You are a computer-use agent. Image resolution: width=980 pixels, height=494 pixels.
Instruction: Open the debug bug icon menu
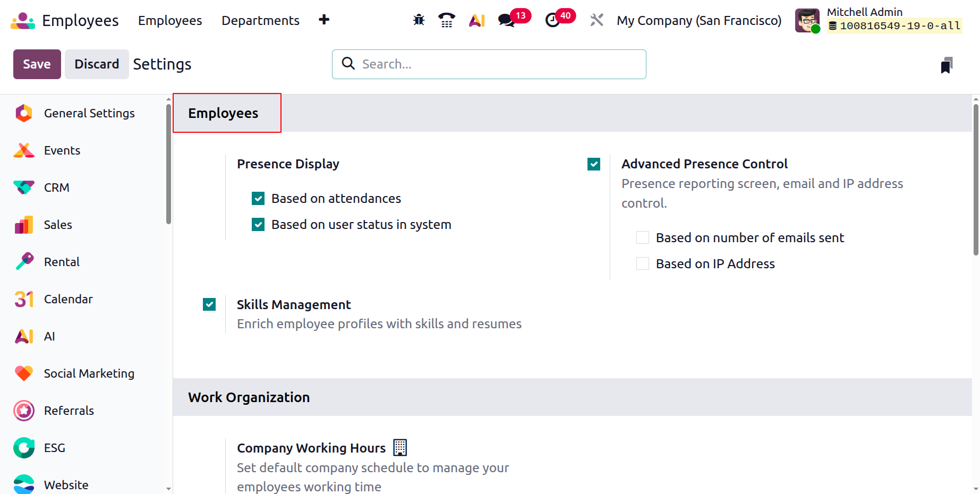419,20
